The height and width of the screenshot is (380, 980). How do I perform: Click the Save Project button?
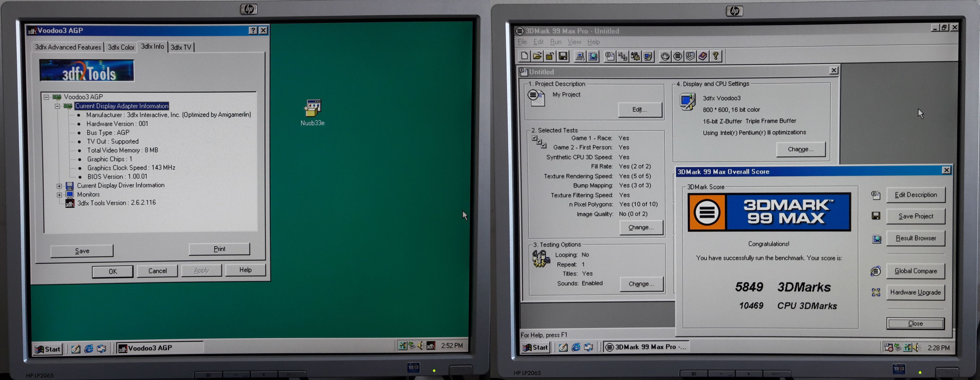point(915,216)
